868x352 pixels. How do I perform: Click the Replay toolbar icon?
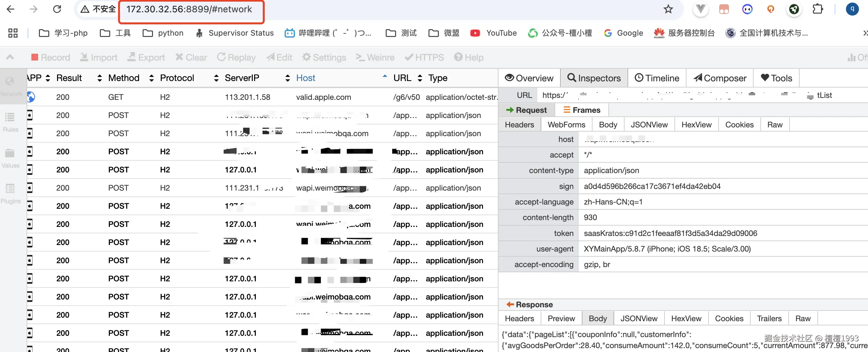click(221, 57)
